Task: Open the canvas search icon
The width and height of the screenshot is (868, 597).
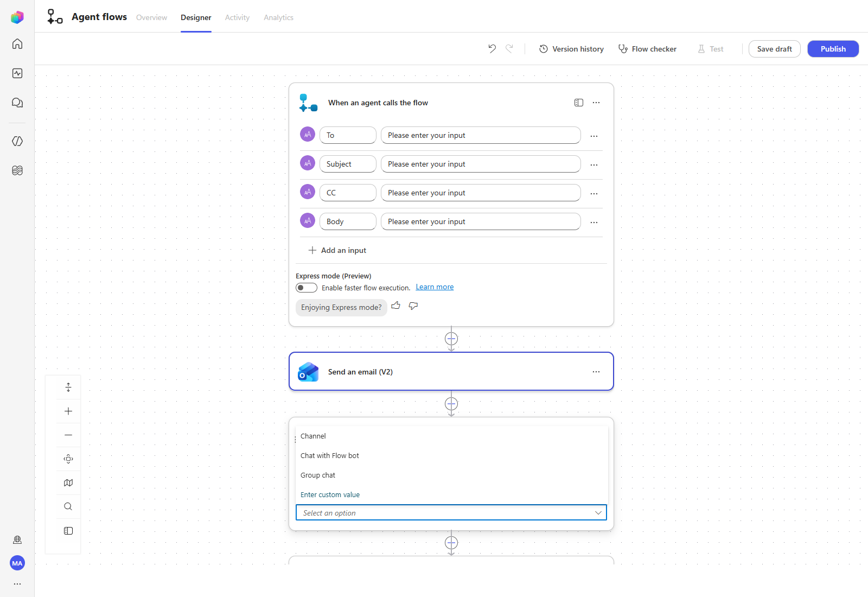Action: pos(68,507)
